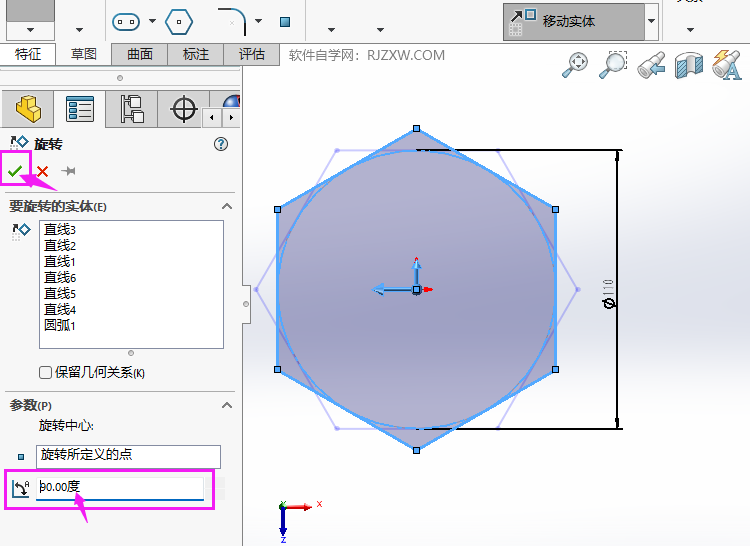Screen dimensions: 750x546
Task: Confirm rotation with the green checkmark
Action: point(14,171)
